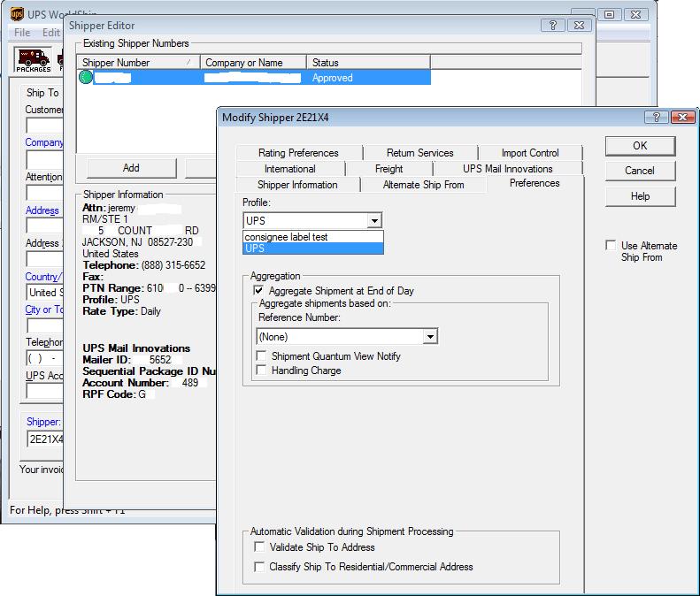The height and width of the screenshot is (596, 700).
Task: Click the help question mark in Shipper Editor
Action: click(x=553, y=26)
